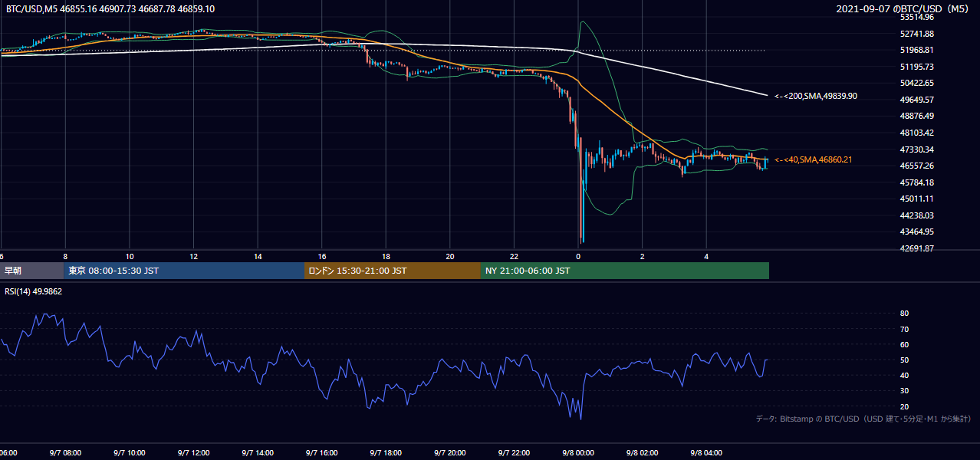Click the 東京 08:00-15:30 JST session band
Screen dimensions: 980x460
click(184, 271)
